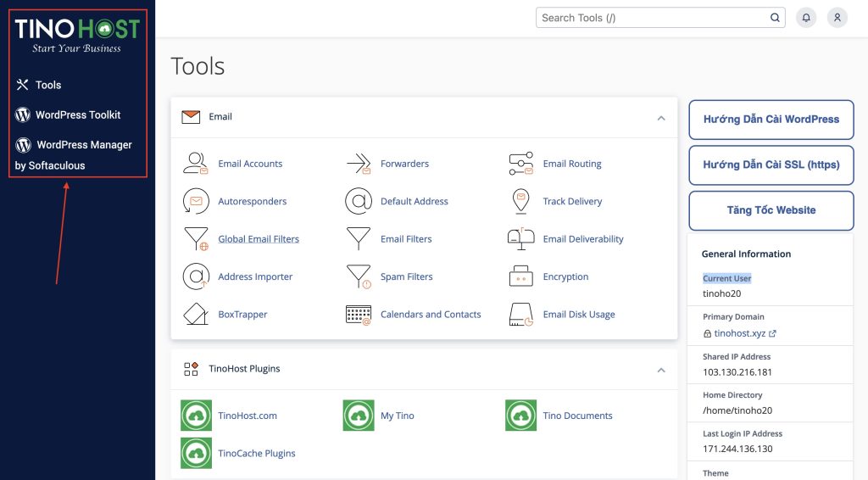Open the TinoCache Plugins icon
This screenshot has height=480, width=868.
pyautogui.click(x=196, y=453)
